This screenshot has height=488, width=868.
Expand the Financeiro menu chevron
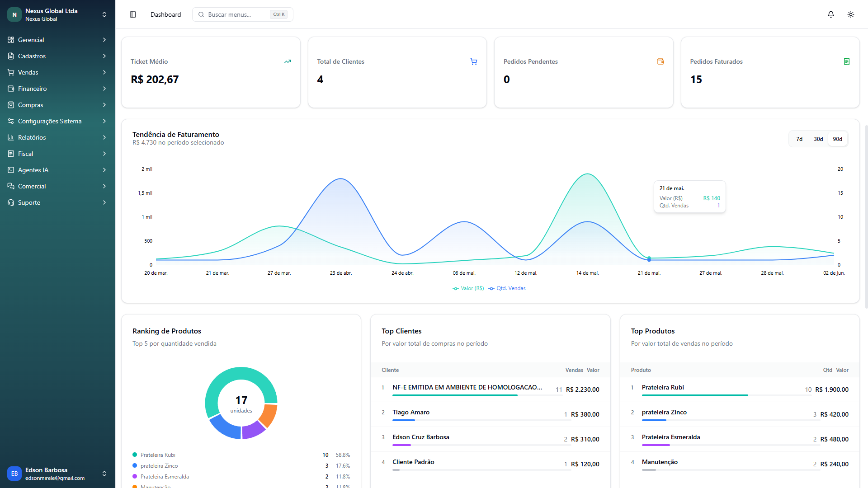(104, 89)
